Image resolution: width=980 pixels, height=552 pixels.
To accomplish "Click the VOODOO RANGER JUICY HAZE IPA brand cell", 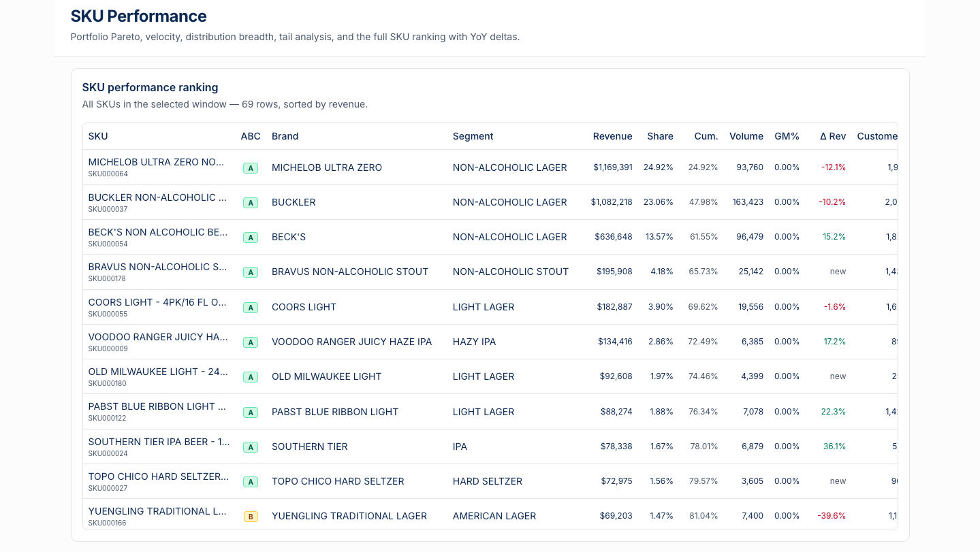I will [352, 342].
